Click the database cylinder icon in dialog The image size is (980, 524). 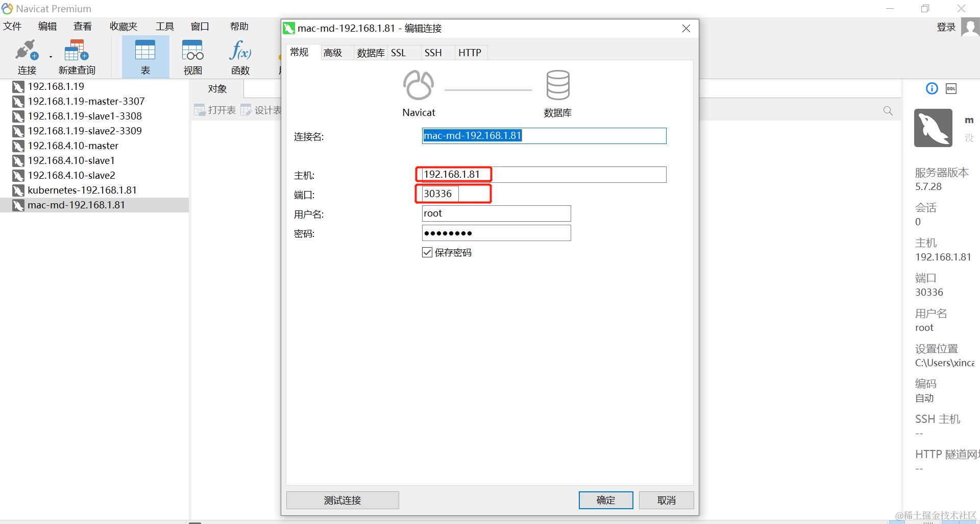[558, 85]
